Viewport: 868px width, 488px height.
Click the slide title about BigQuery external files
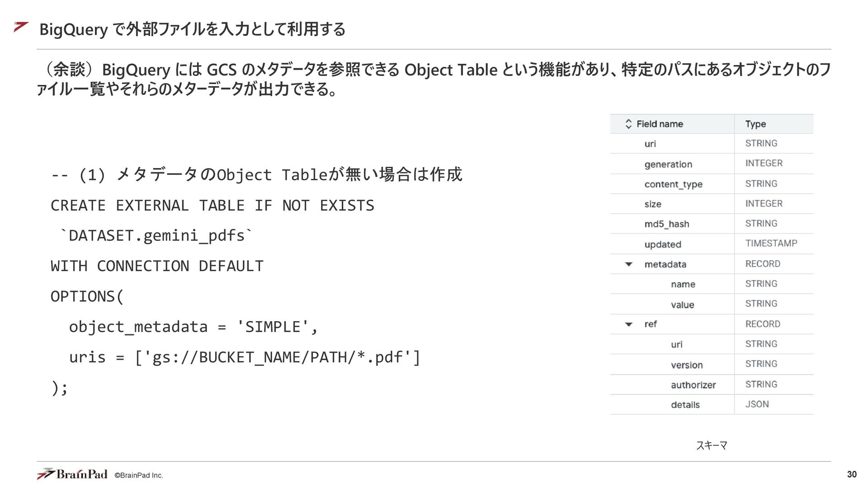[193, 29]
